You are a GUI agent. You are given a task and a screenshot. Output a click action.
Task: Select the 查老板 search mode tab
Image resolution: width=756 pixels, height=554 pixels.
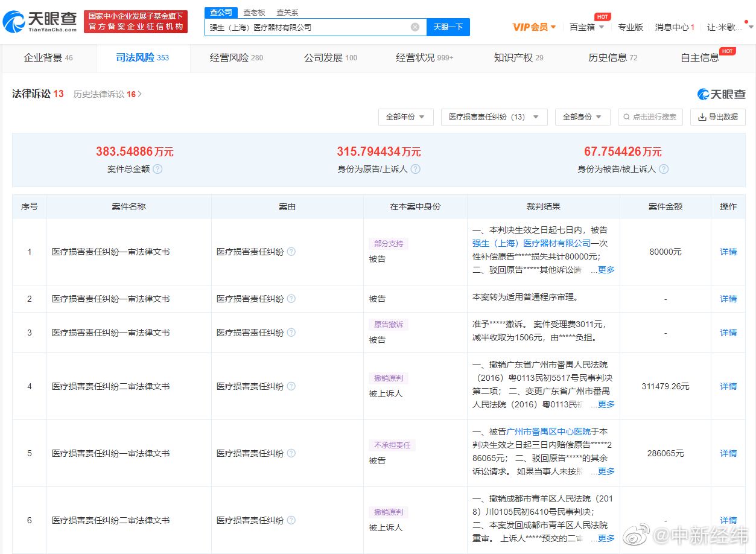tap(254, 13)
